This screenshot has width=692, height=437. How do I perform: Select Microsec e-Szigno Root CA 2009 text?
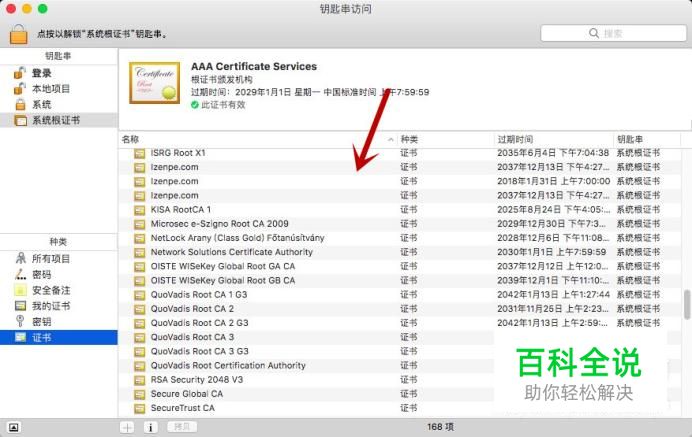tap(219, 223)
